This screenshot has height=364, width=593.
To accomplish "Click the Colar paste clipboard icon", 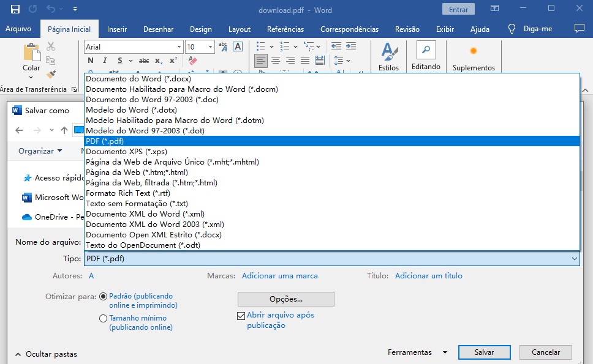I will pyautogui.click(x=32, y=52).
